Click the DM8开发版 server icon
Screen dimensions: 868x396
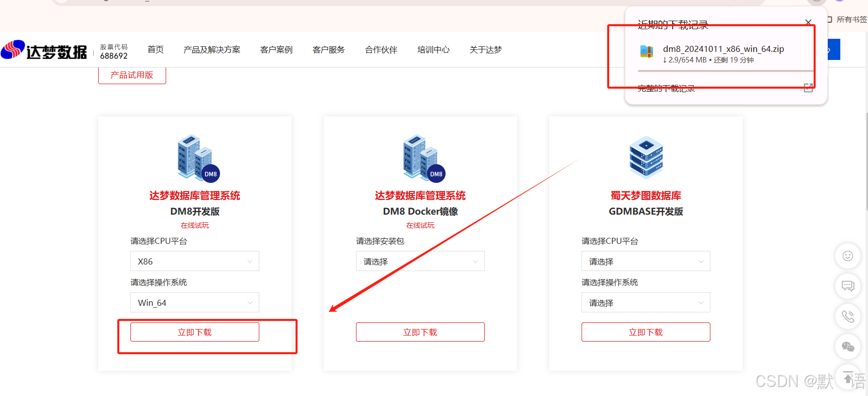pos(198,157)
